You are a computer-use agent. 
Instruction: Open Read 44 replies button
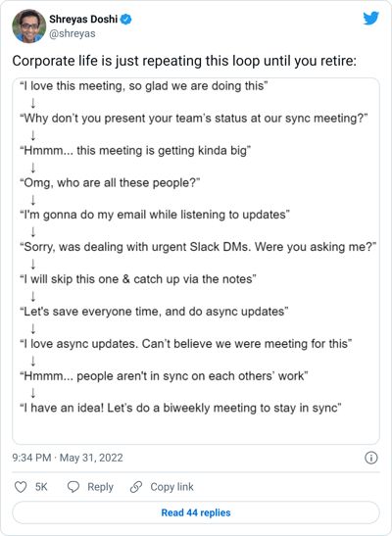coord(196,512)
